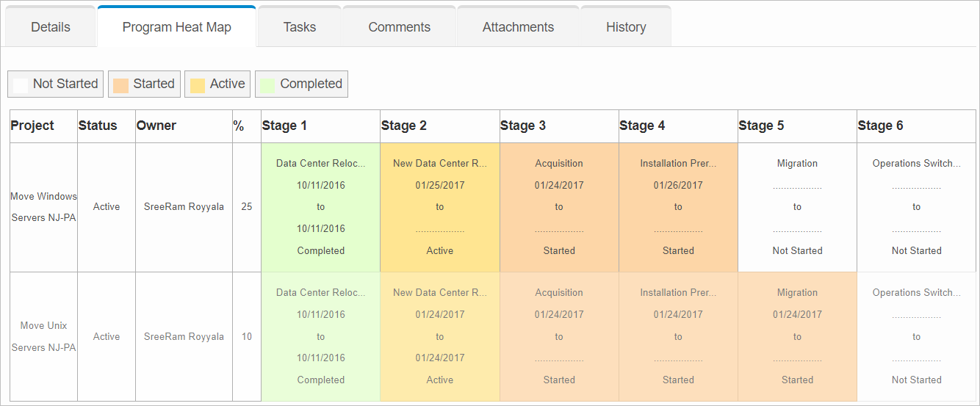Click Unix project's Migration stage cell

[x=797, y=336]
